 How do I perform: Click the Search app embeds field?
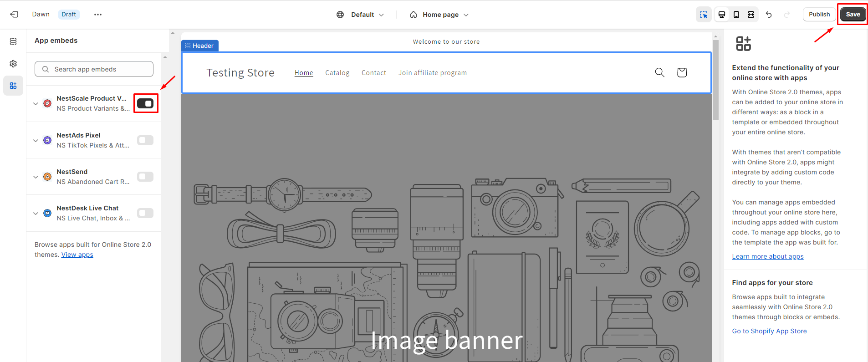click(x=94, y=69)
